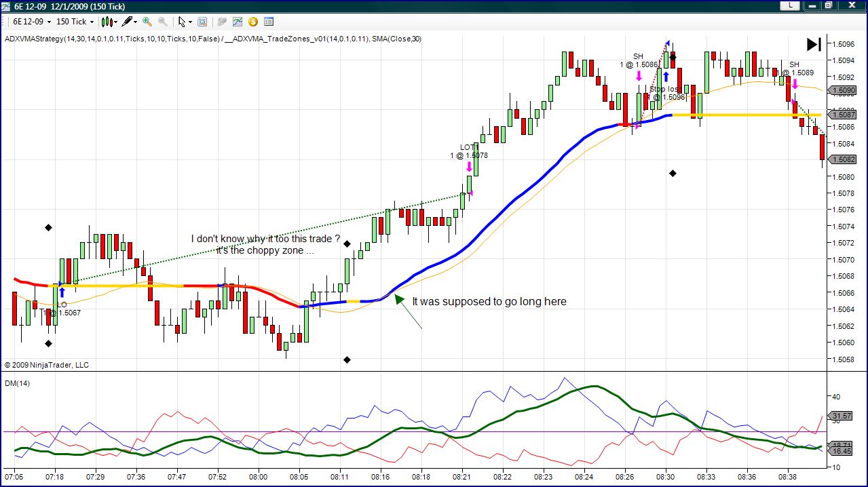The height and width of the screenshot is (487, 868).
Task: Click the 08:16 time axis label
Action: click(380, 477)
